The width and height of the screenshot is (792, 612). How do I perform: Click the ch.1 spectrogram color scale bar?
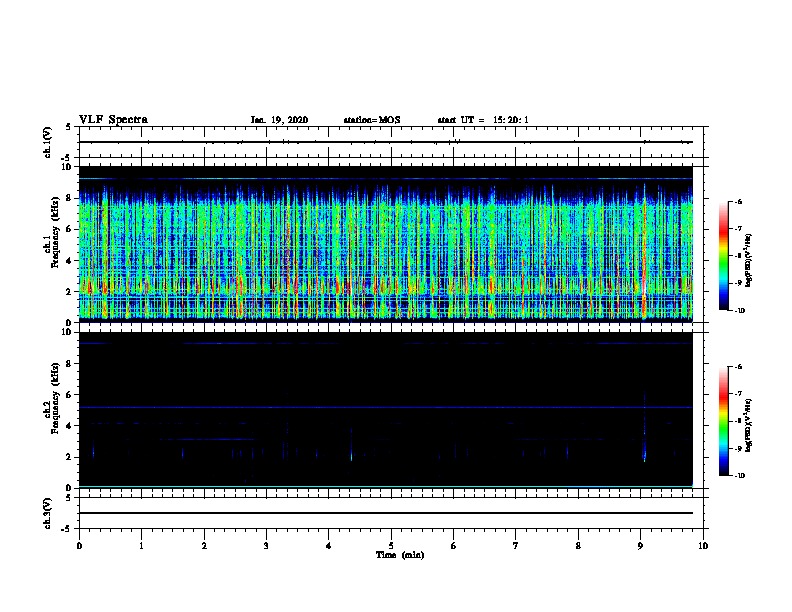tap(723, 256)
